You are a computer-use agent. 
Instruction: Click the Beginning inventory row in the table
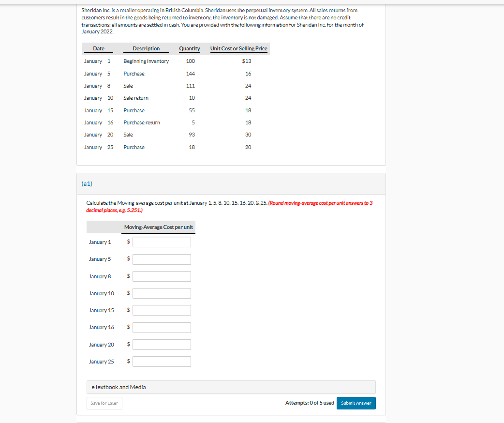tap(146, 61)
